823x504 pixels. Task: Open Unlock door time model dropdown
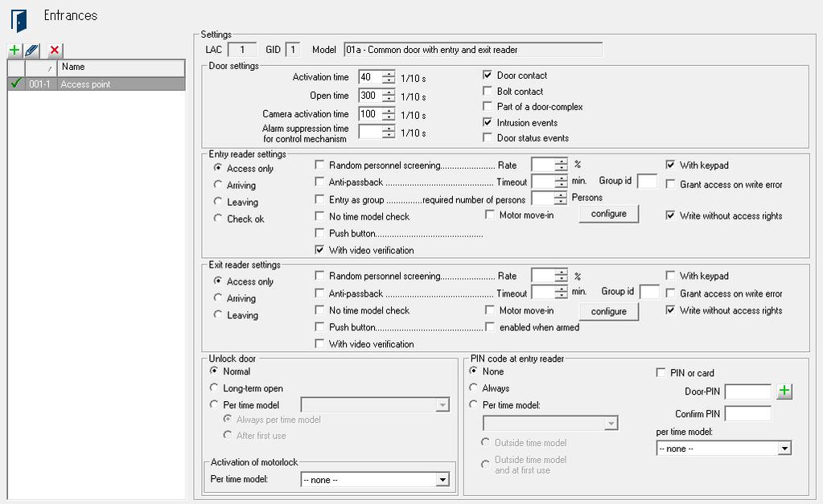pyautogui.click(x=442, y=405)
